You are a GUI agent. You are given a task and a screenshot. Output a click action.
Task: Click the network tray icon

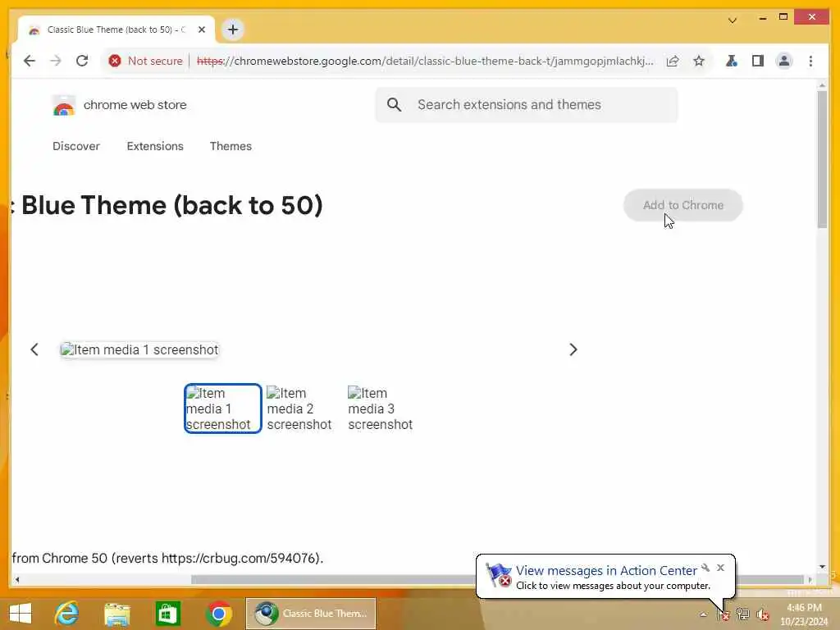pyautogui.click(x=742, y=614)
